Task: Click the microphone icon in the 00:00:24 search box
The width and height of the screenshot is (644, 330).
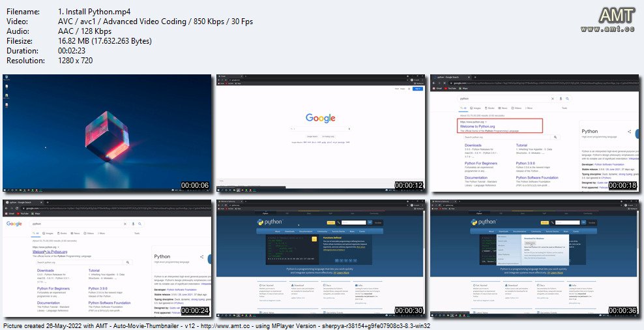Action: click(x=133, y=224)
